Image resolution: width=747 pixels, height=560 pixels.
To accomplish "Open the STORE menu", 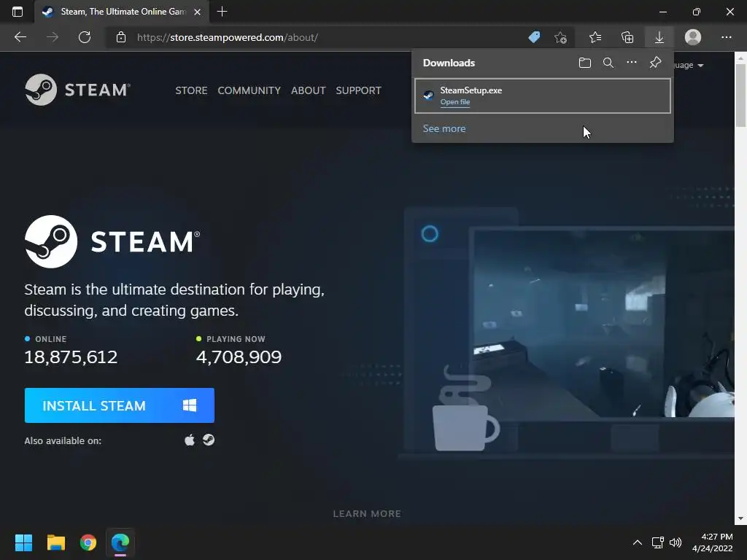I will (x=191, y=90).
